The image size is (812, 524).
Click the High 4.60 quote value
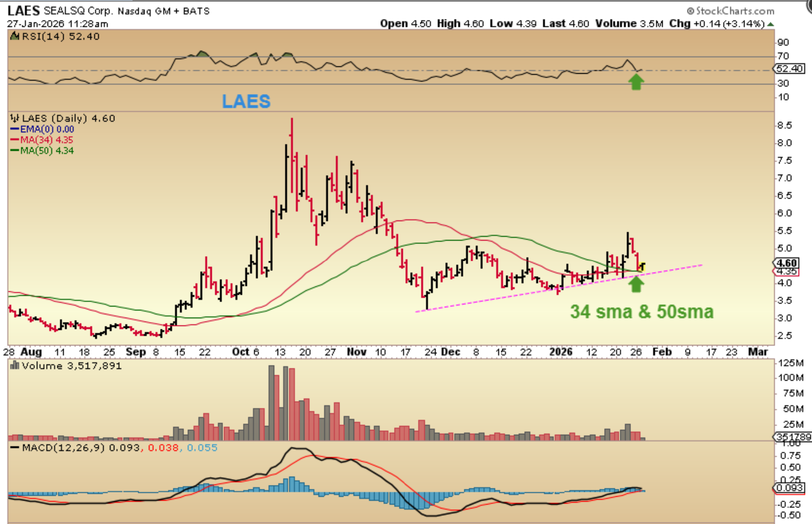coord(460,23)
